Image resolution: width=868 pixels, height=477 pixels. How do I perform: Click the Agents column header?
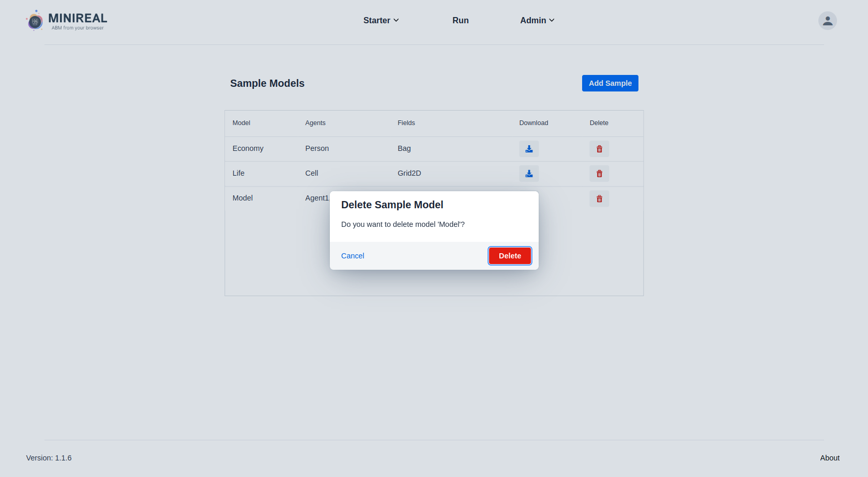(315, 123)
